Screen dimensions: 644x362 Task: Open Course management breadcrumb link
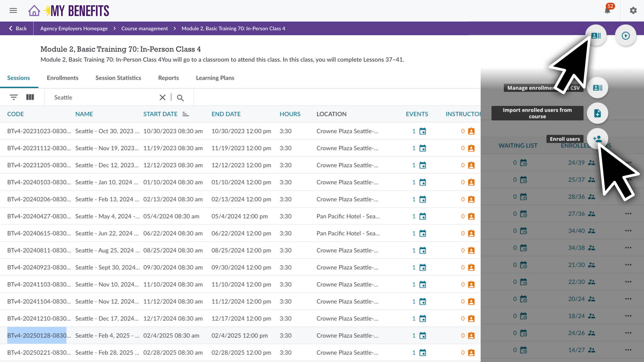(144, 28)
